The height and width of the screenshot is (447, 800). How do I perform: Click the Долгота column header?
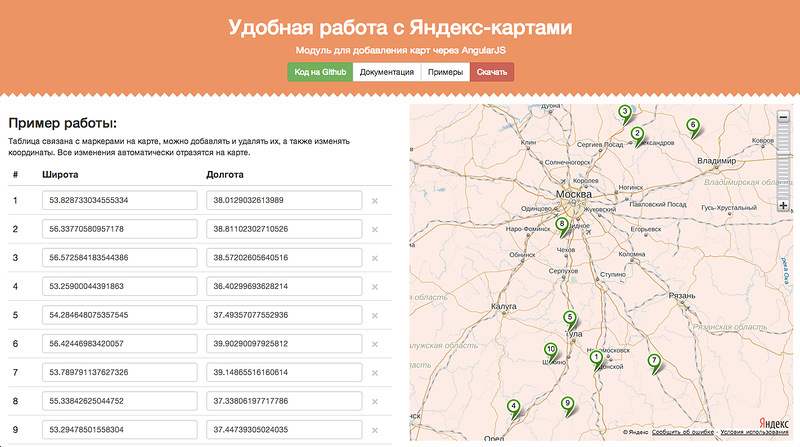click(x=225, y=175)
